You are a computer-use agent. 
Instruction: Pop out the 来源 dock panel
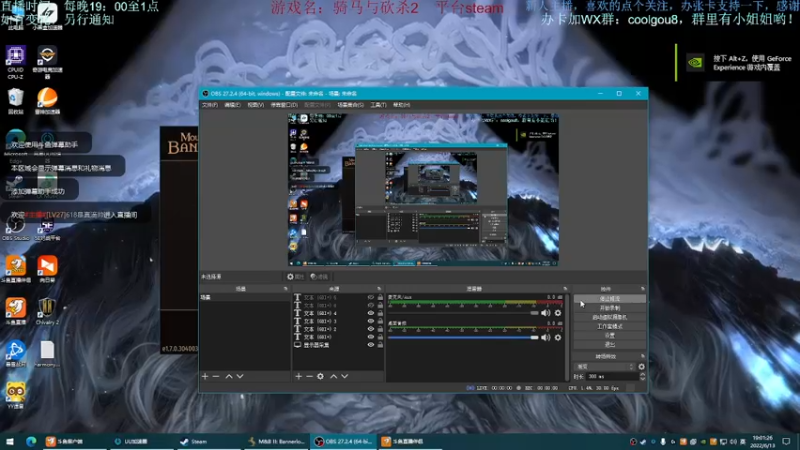click(x=379, y=289)
